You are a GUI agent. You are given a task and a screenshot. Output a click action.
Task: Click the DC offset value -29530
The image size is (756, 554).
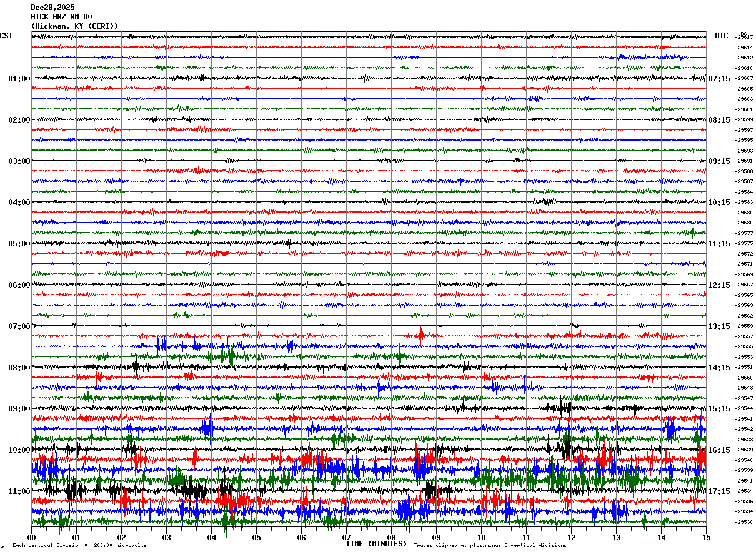click(x=744, y=522)
